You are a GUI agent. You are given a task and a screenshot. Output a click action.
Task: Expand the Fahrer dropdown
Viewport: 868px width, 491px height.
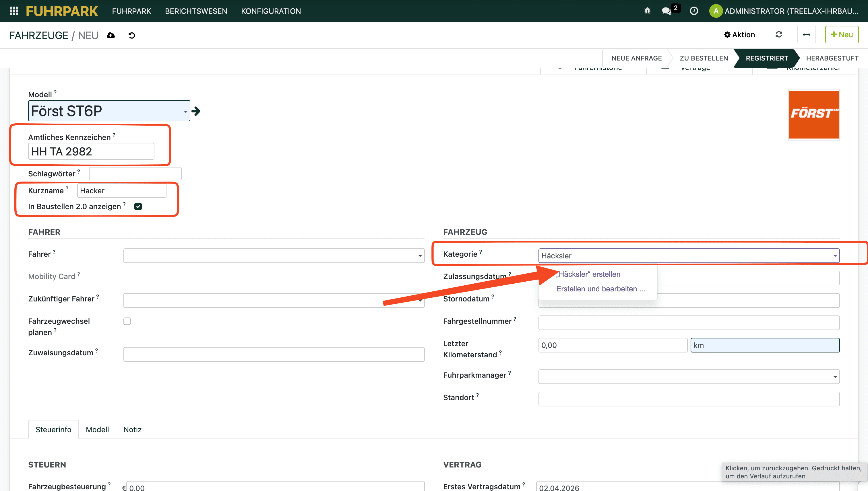pyautogui.click(x=420, y=256)
